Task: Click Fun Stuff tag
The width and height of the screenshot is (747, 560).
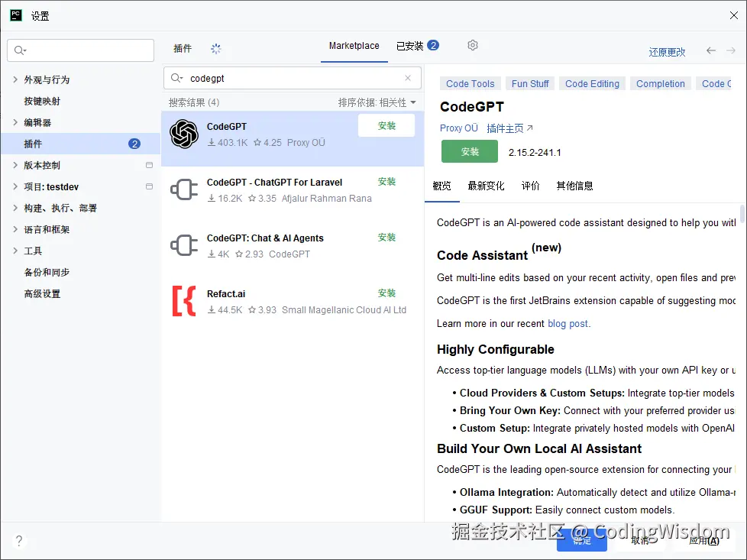Action: point(530,84)
